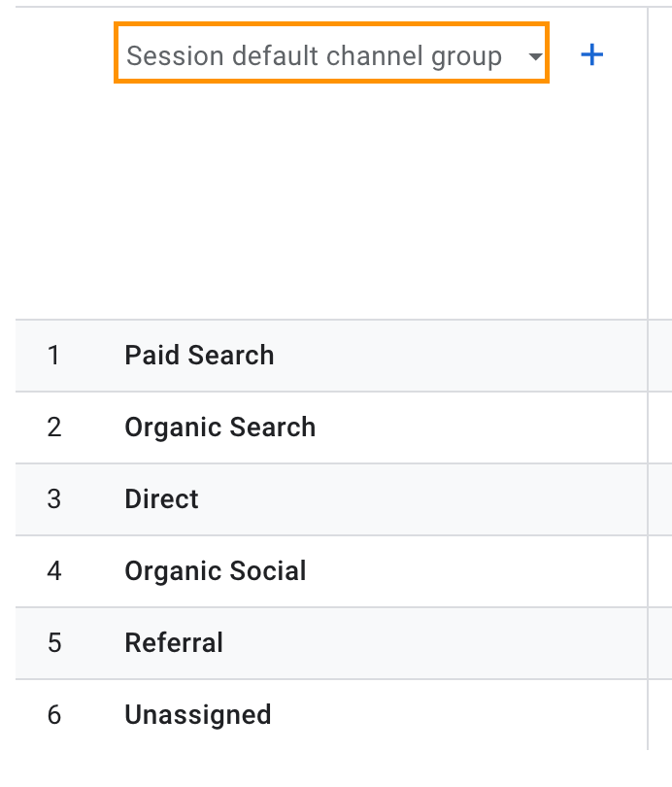Viewport: 672px width, 787px height.
Task: Select the Unassigned channel row
Action: coord(197,715)
